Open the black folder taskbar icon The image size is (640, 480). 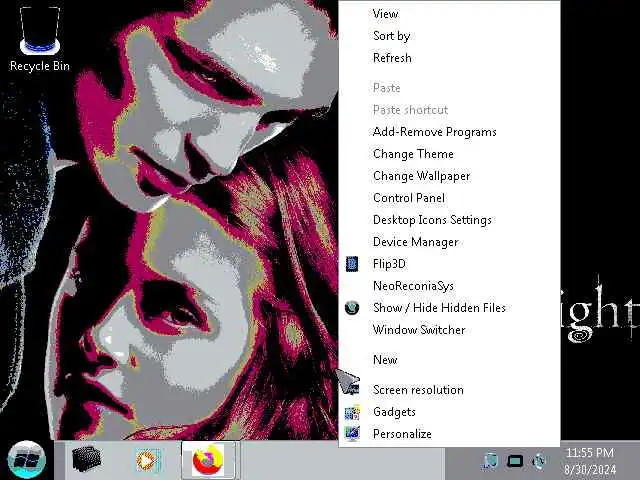click(87, 460)
